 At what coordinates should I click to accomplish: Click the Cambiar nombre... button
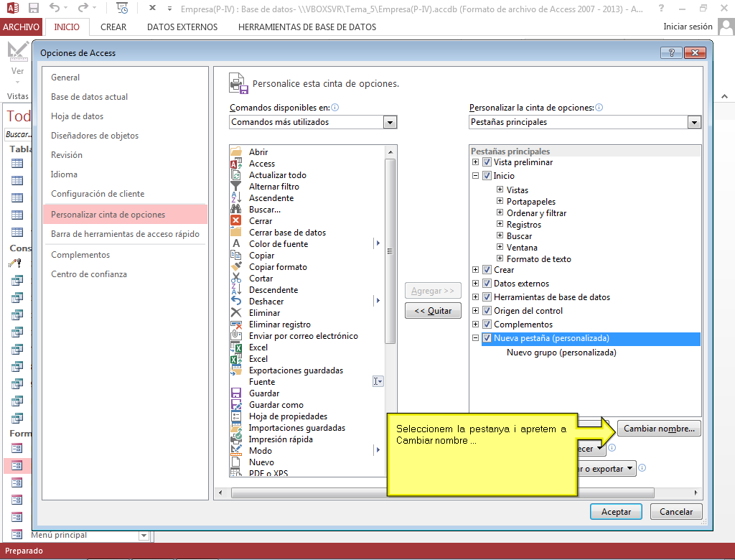tap(659, 429)
